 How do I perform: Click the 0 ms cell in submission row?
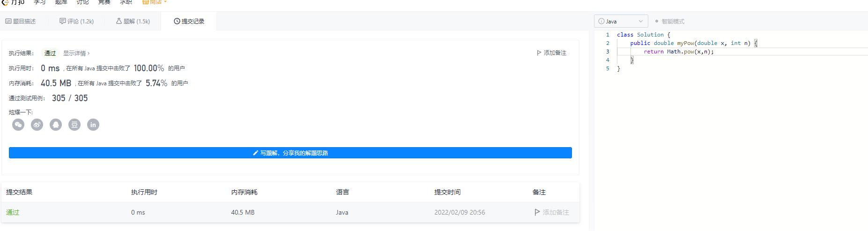tap(138, 212)
